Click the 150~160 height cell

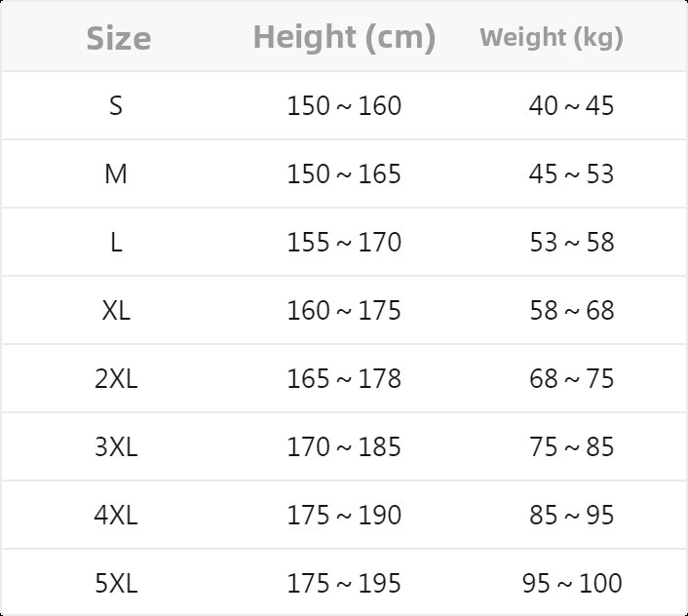[344, 105]
